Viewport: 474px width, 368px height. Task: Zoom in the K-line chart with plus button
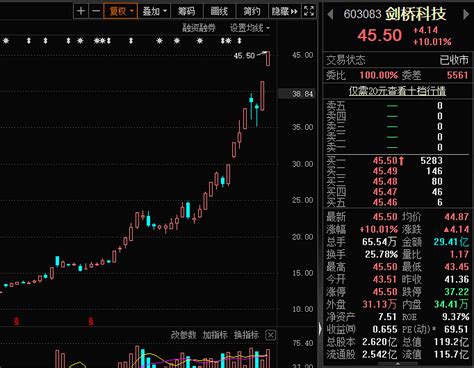(81, 11)
